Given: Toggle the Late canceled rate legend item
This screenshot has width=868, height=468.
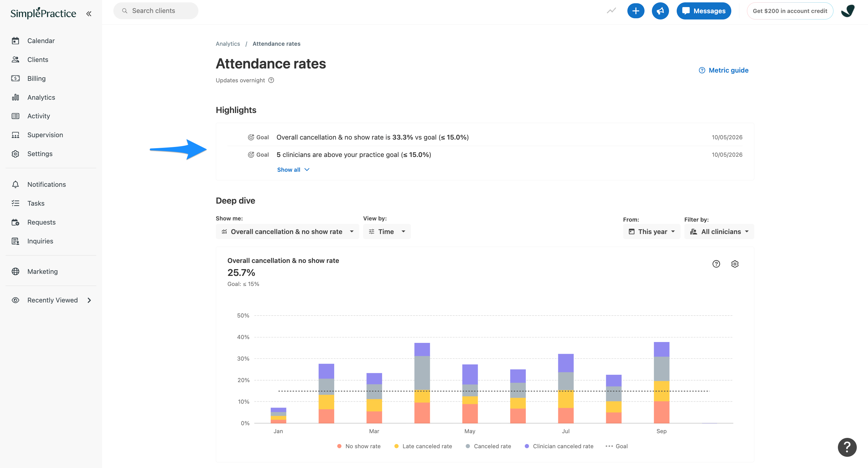Looking at the screenshot, I should pos(423,446).
